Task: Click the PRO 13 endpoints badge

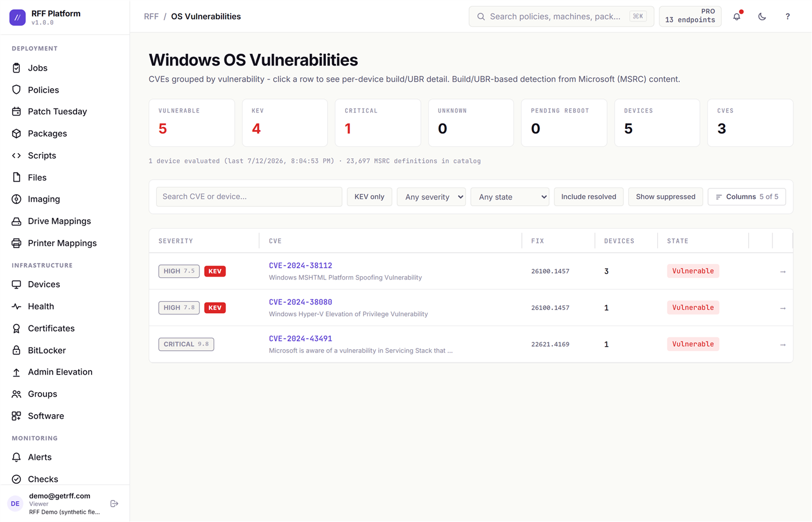Action: point(690,16)
